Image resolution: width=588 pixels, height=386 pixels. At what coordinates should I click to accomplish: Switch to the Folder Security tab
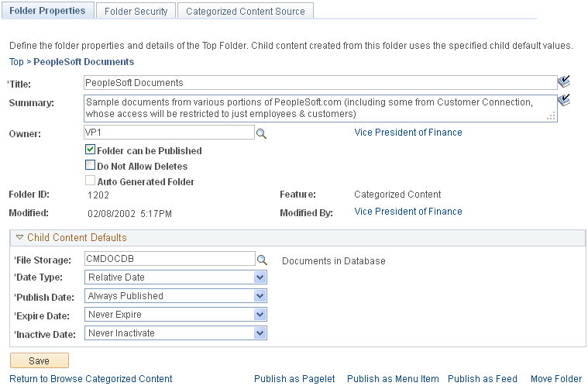click(x=136, y=12)
